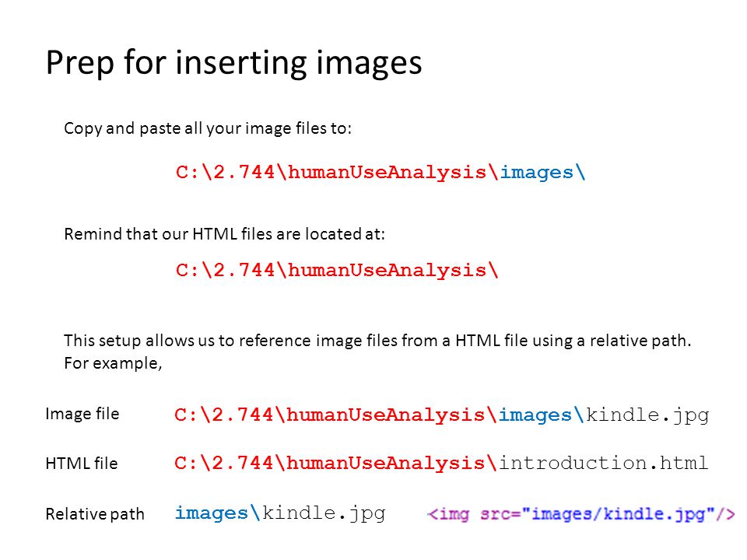Click the blue 'images' segment in the Image file row

pyautogui.click(x=535, y=415)
